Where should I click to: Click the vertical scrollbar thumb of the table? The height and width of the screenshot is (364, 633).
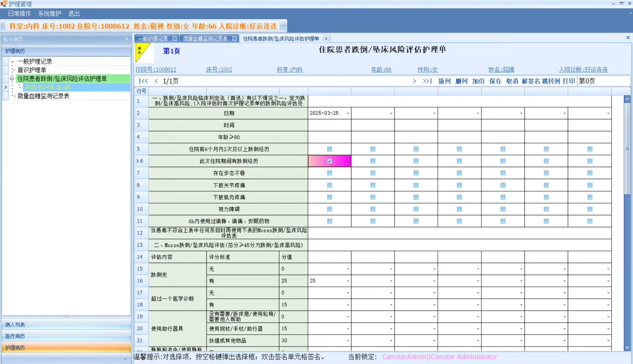coord(627,148)
